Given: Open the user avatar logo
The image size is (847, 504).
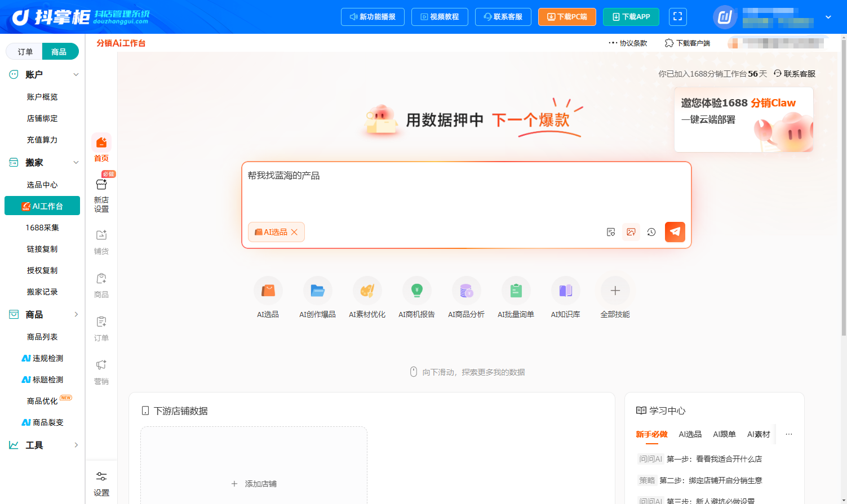Looking at the screenshot, I should 725,17.
